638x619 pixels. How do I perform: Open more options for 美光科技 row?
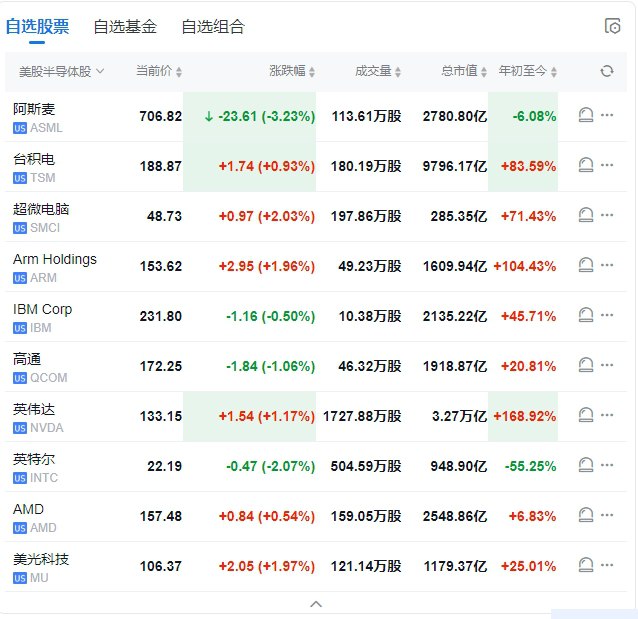pyautogui.click(x=607, y=565)
